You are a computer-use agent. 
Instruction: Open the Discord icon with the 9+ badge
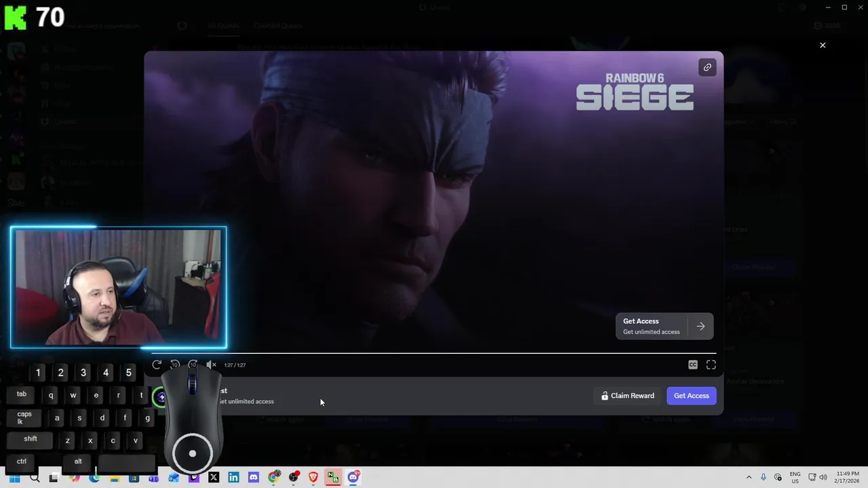click(x=353, y=477)
